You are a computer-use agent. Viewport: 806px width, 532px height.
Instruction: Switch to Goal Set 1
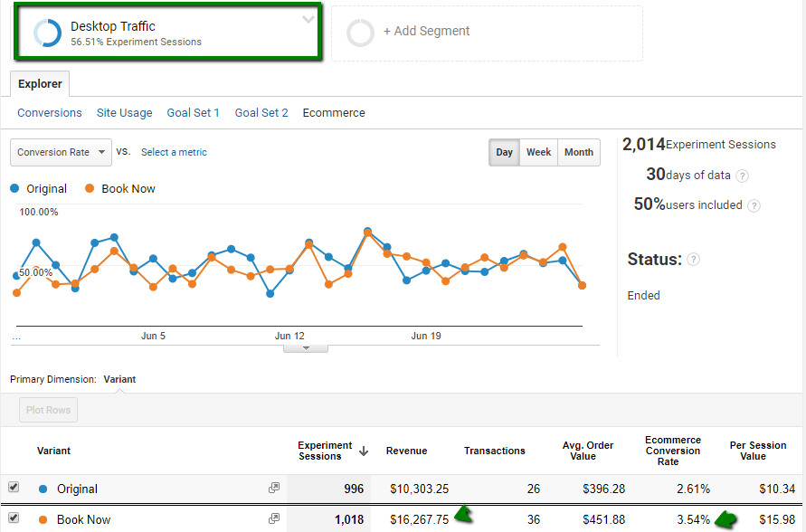193,112
